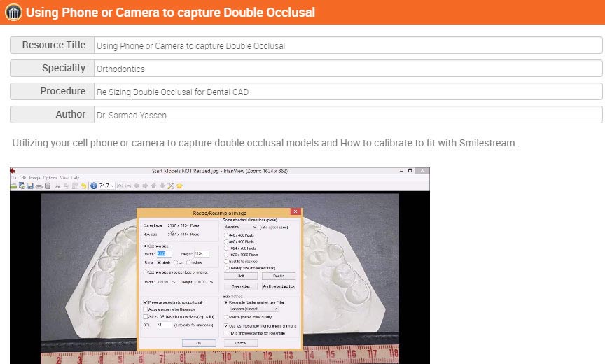Click the Double button

pyautogui.click(x=279, y=276)
